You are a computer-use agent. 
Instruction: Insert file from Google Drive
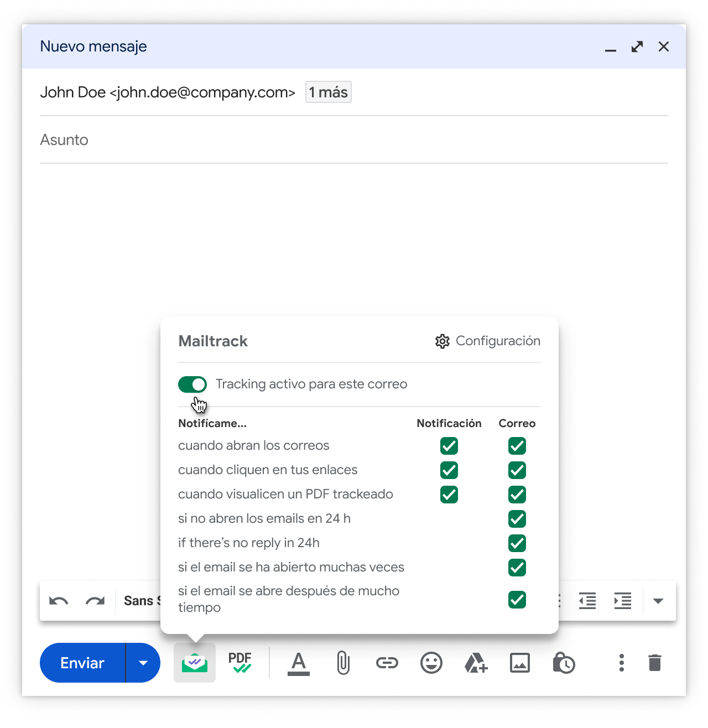(x=476, y=663)
